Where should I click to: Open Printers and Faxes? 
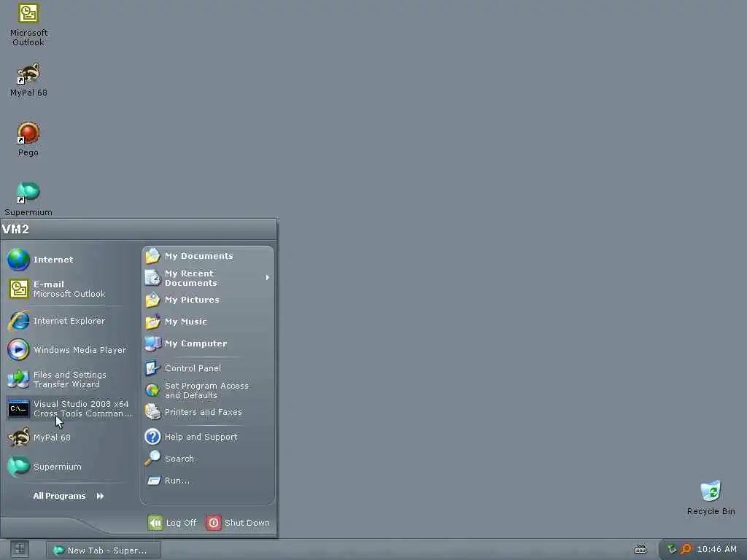[208, 413]
